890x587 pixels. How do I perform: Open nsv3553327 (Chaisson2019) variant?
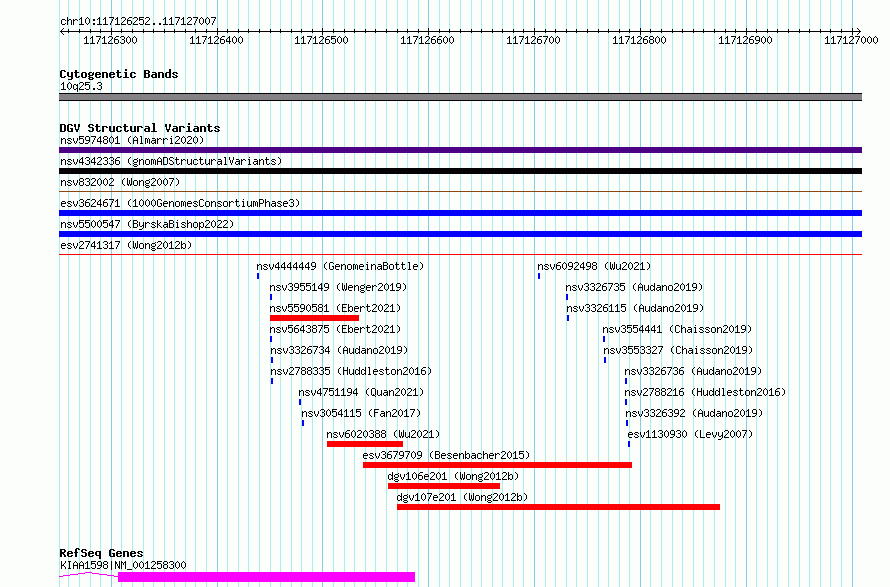click(x=678, y=350)
